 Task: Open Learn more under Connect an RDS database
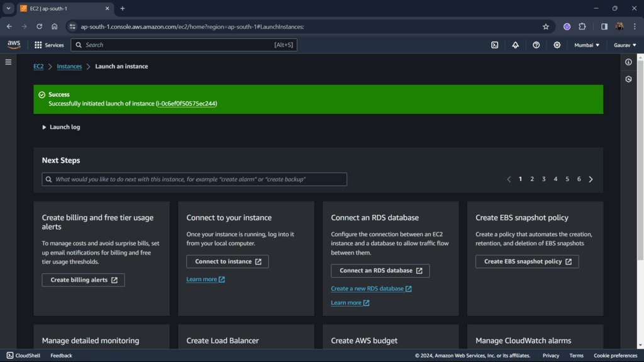pos(350,303)
